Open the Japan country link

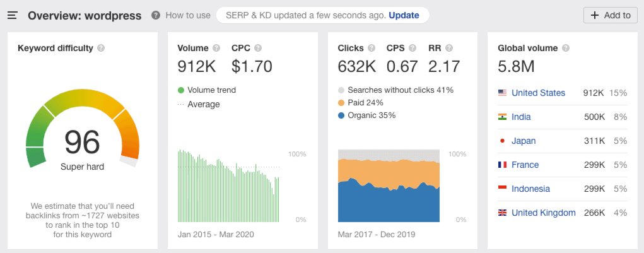coord(524,141)
